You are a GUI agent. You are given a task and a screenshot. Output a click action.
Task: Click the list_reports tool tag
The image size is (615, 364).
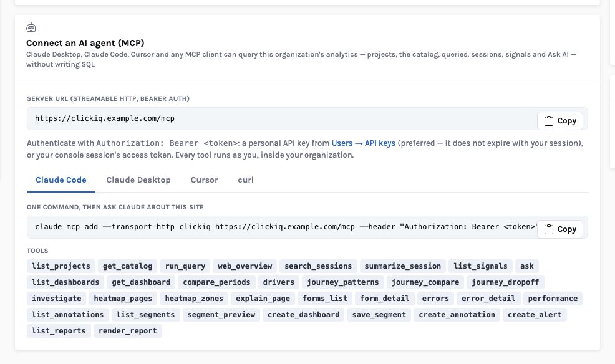click(x=59, y=331)
